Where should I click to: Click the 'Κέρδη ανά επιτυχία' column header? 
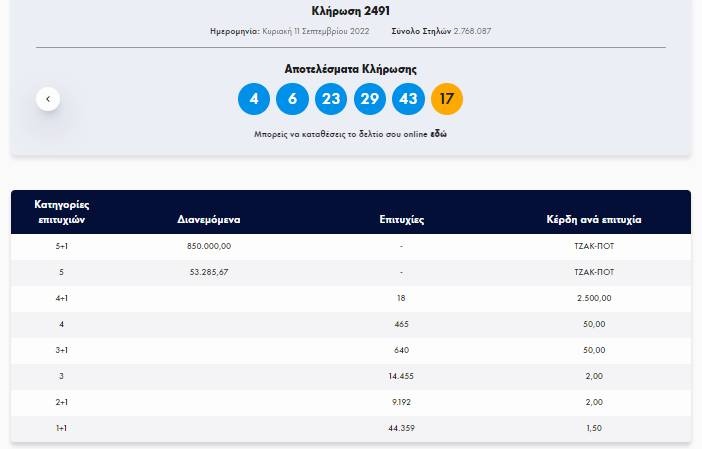point(594,219)
